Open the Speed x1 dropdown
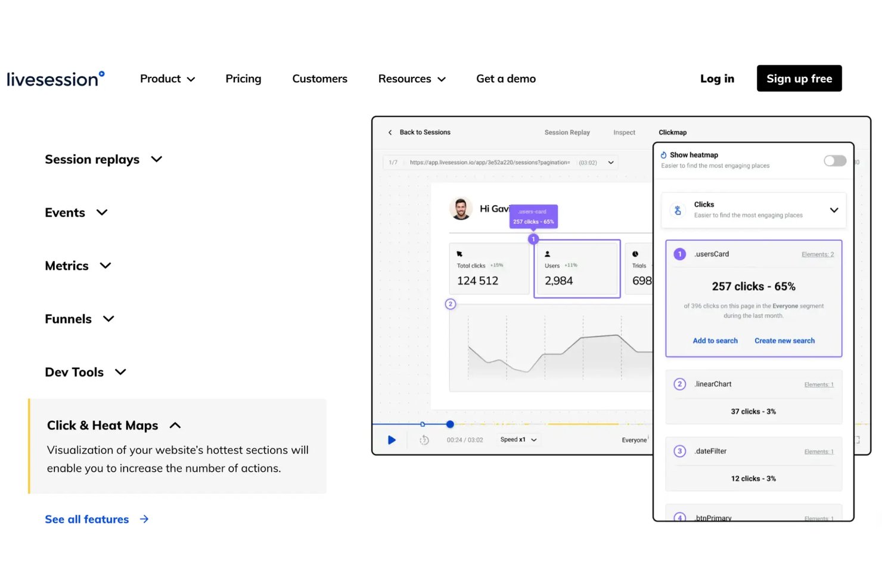This screenshot has width=882, height=588. tap(518, 440)
